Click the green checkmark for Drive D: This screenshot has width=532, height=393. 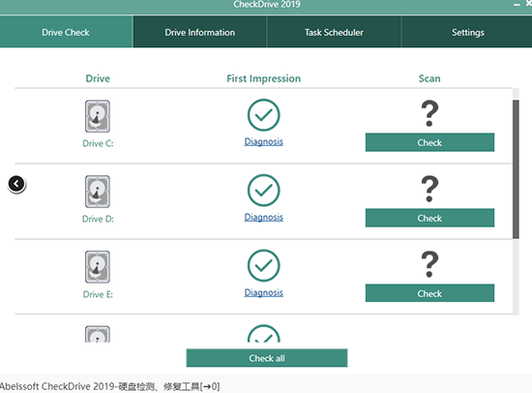(x=264, y=191)
